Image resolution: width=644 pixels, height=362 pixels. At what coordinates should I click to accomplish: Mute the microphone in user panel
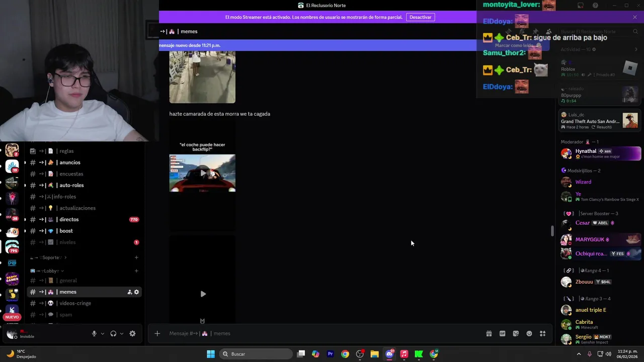[94, 333]
